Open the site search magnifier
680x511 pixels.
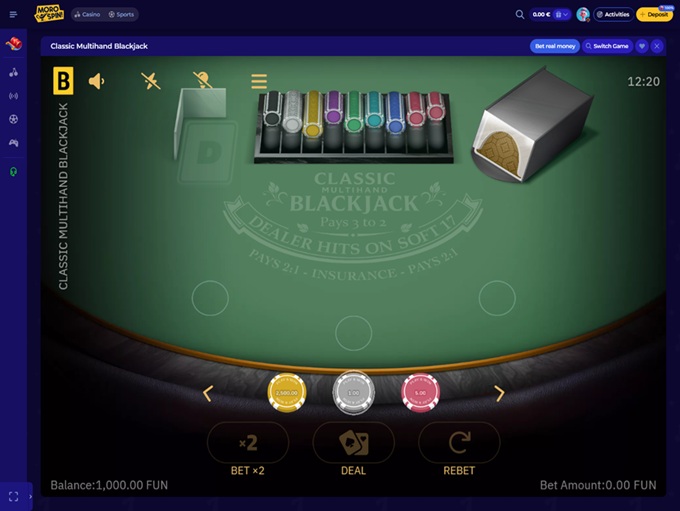pos(520,14)
